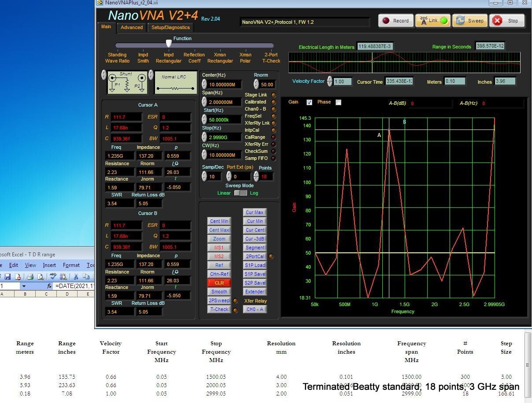This screenshot has height=403, width=532.
Task: Click the S2P Save button
Action: 255,283
